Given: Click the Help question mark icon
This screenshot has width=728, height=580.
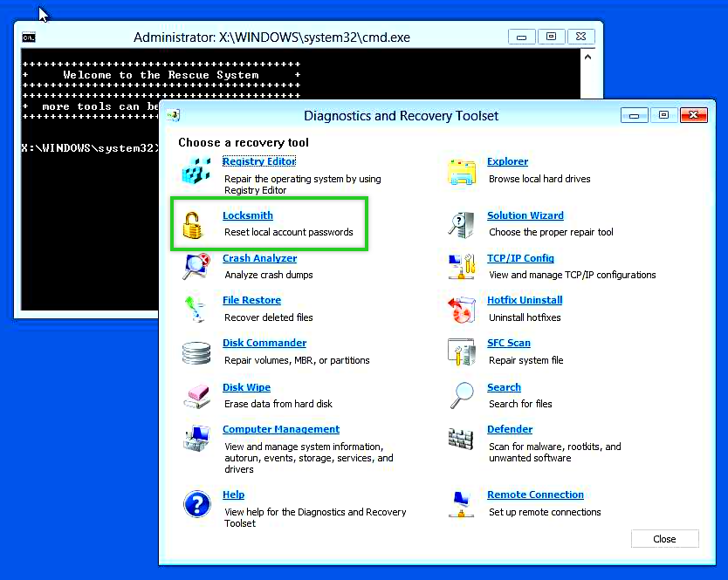Looking at the screenshot, I should tap(196, 504).
